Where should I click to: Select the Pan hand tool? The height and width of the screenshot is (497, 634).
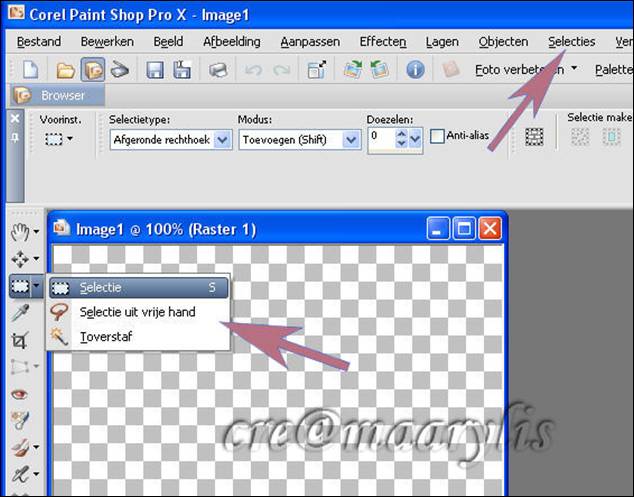click(19, 232)
